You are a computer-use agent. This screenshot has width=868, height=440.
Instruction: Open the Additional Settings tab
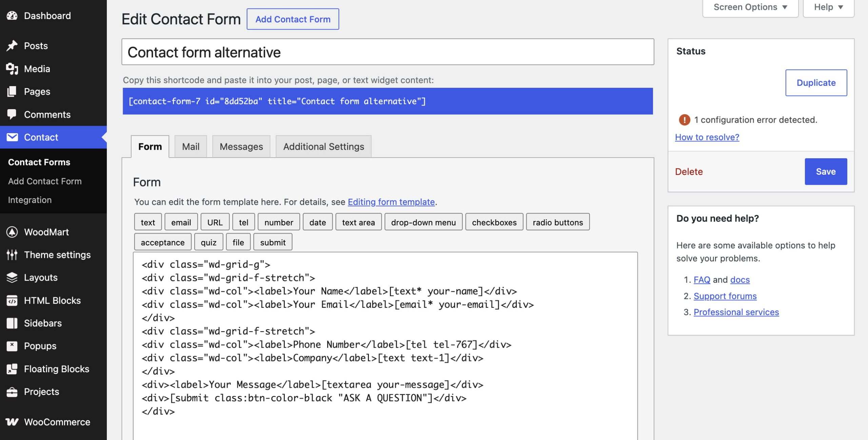click(323, 146)
